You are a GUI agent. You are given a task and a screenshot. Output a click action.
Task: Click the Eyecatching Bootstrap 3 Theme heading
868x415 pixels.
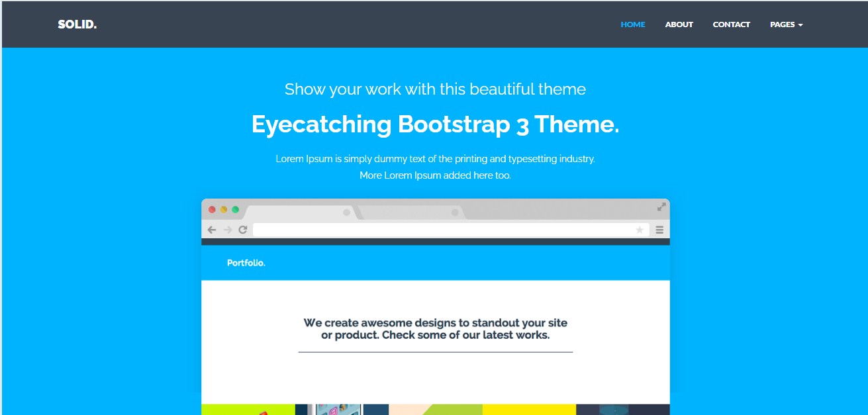tap(436, 124)
